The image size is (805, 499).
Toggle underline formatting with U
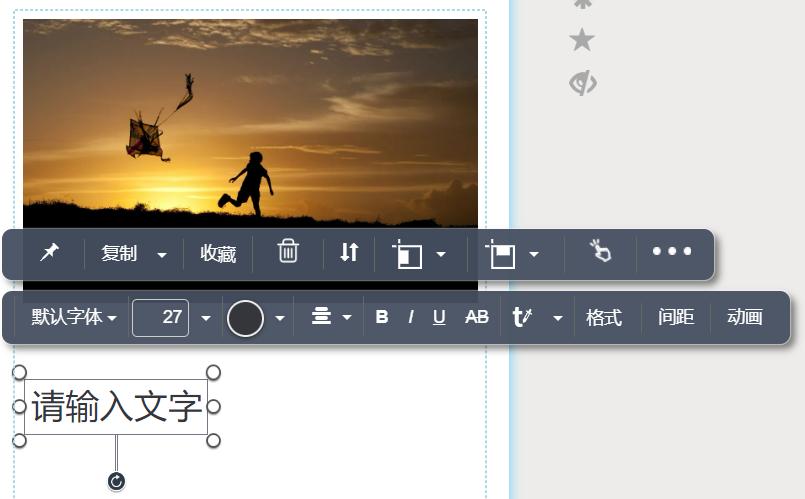(x=439, y=317)
